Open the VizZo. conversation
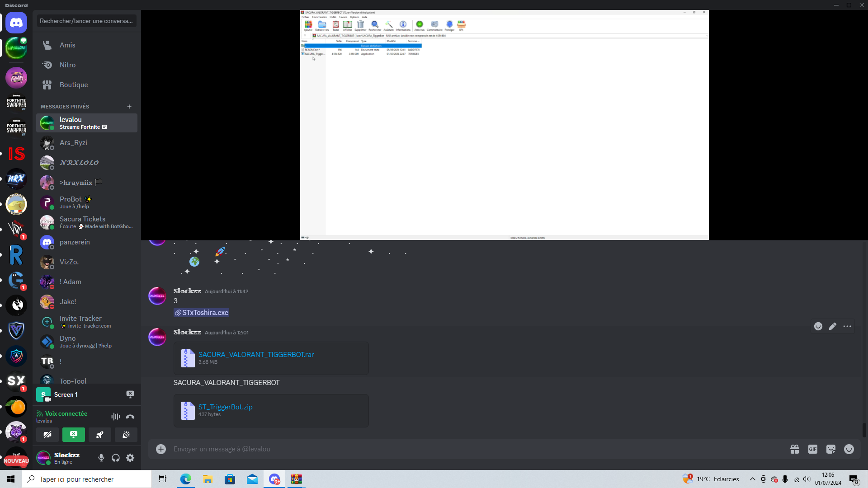The width and height of the screenshot is (868, 488). (87, 262)
